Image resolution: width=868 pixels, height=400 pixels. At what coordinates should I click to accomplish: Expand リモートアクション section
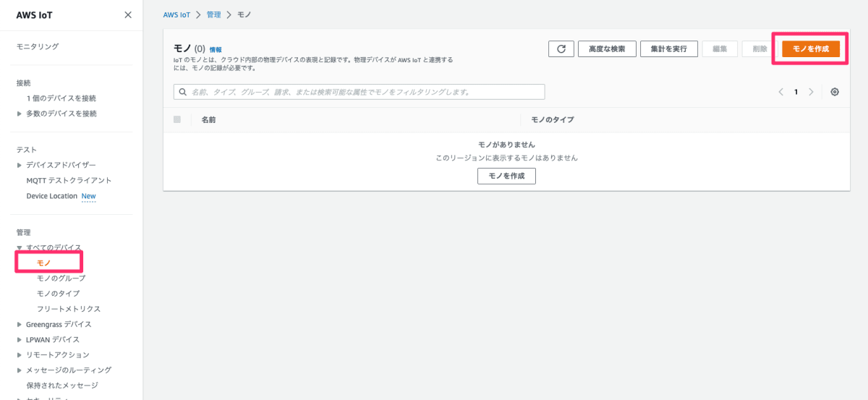coord(20,354)
